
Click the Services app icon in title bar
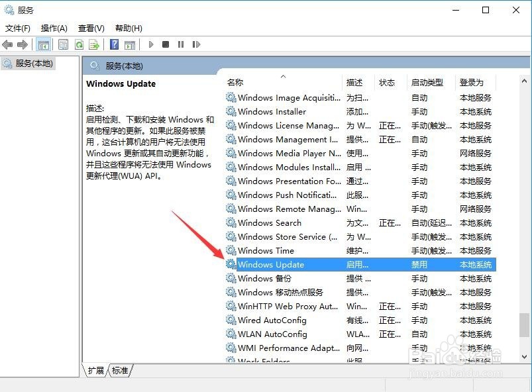(9, 10)
